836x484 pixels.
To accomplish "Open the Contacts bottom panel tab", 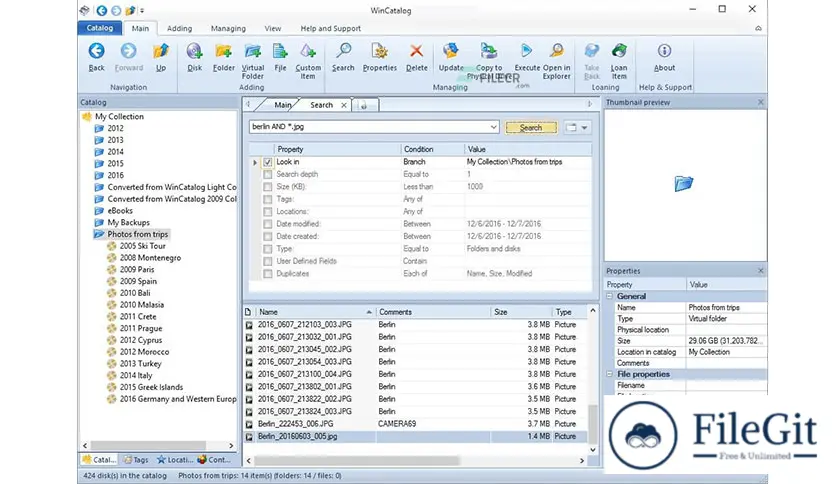I will pos(214,459).
